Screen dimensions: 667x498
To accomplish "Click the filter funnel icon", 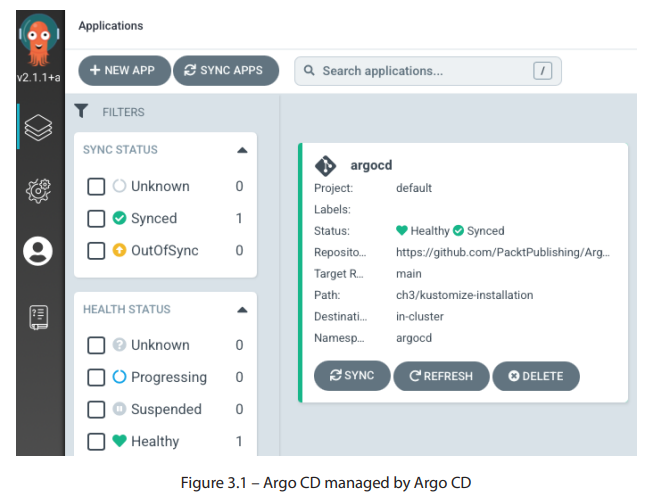I will (x=81, y=111).
